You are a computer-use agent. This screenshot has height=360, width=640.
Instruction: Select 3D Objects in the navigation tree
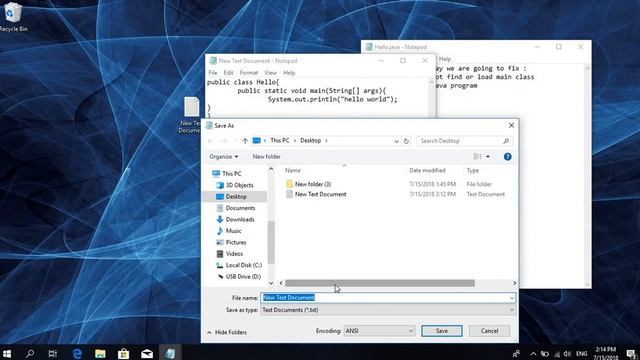click(239, 185)
